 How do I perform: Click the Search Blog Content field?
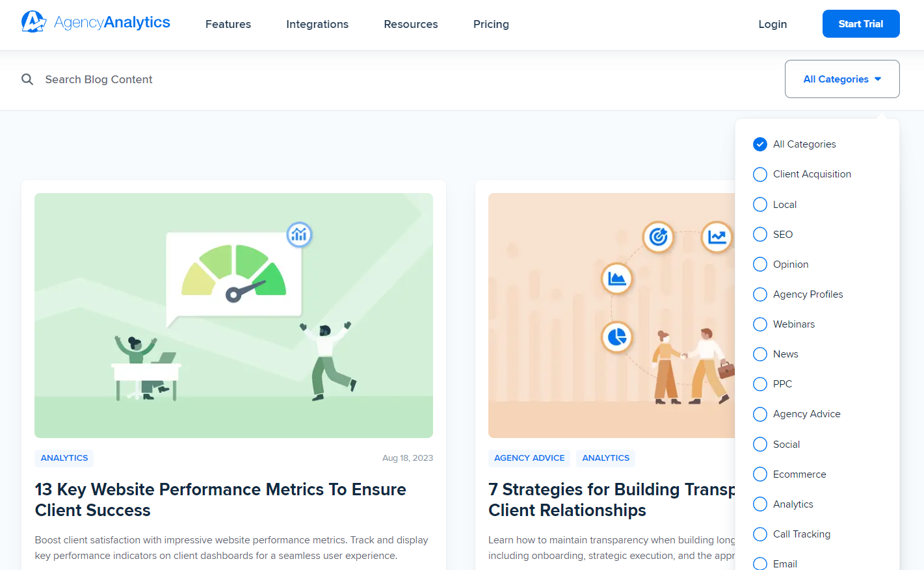99,79
